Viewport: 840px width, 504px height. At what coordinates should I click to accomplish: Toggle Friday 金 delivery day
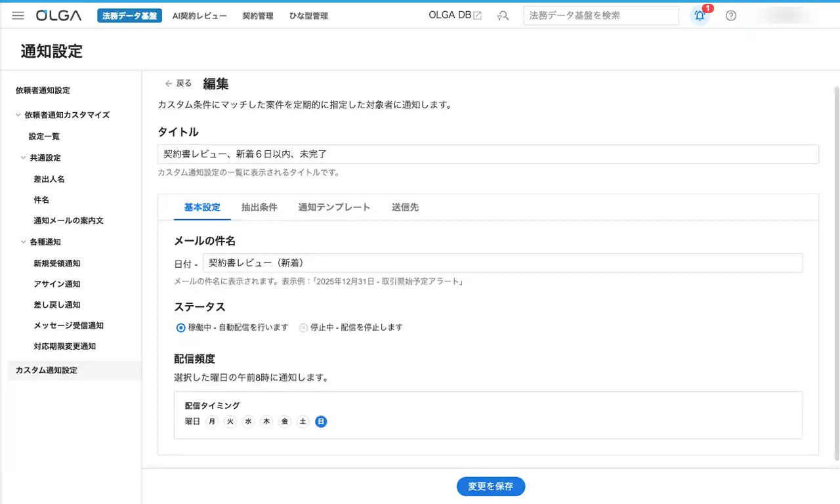point(285,422)
